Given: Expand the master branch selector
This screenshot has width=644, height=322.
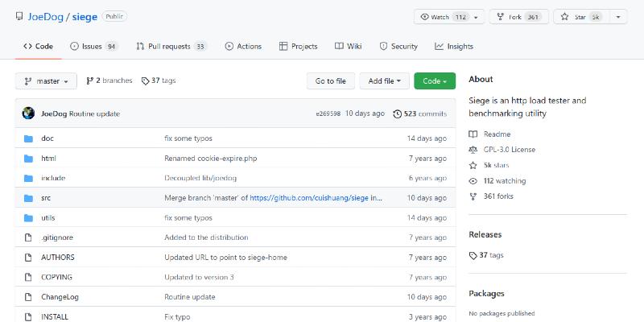Looking at the screenshot, I should 46,81.
